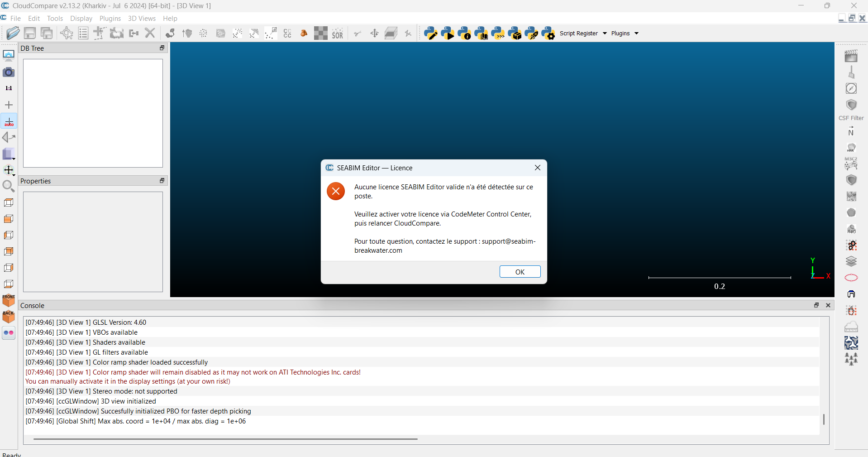This screenshot has width=868, height=457.
Task: Close the SEABIM Editor licence dialog
Action: point(538,168)
